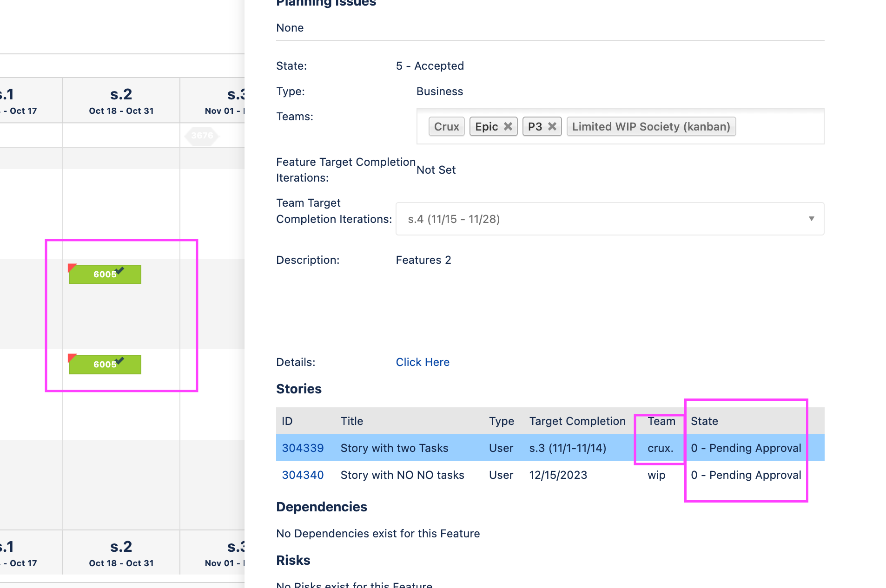
Task: Remove the P3 team tag via its X
Action: coord(552,126)
